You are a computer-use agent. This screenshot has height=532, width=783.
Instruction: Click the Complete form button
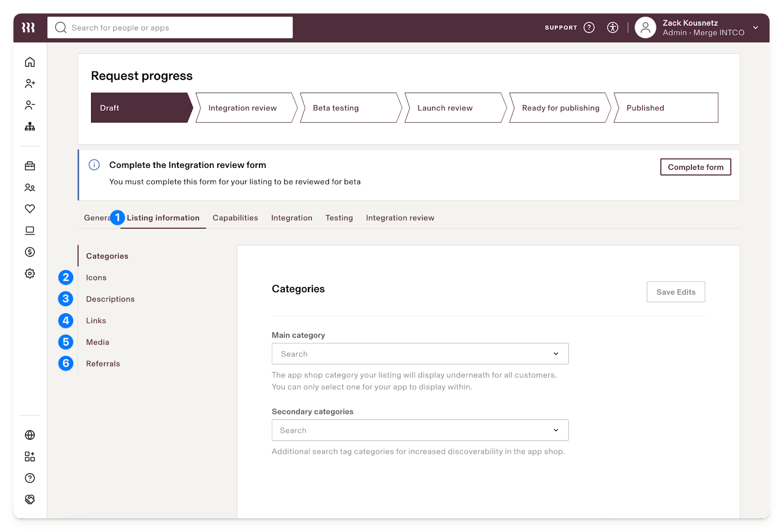point(695,167)
